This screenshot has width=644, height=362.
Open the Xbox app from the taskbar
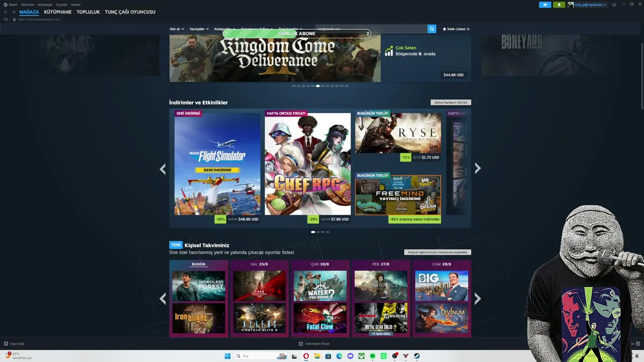(x=361, y=356)
